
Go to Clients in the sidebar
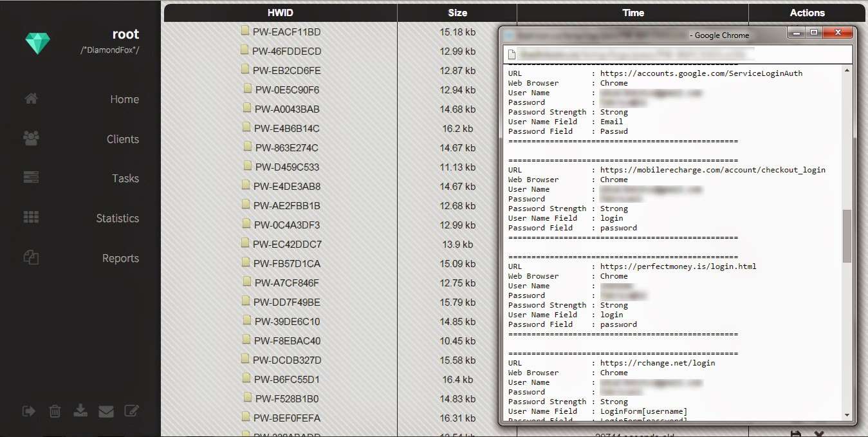pos(123,139)
